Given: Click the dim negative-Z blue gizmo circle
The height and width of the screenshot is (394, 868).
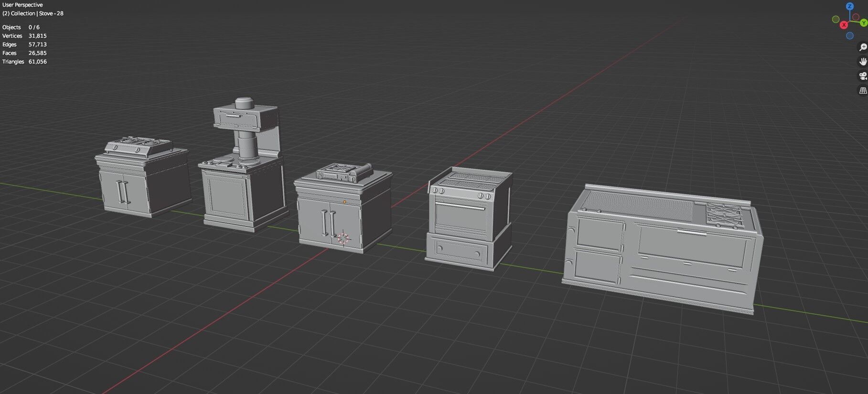Looking at the screenshot, I should coord(849,36).
